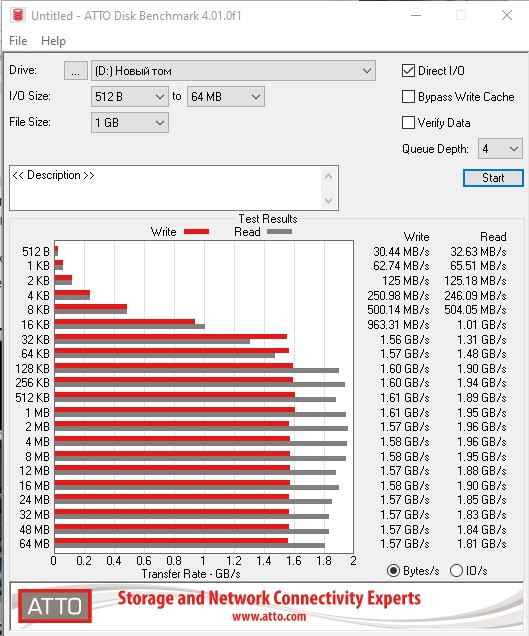Open the Queue Depth dropdown
529x636 pixels.
pos(500,149)
